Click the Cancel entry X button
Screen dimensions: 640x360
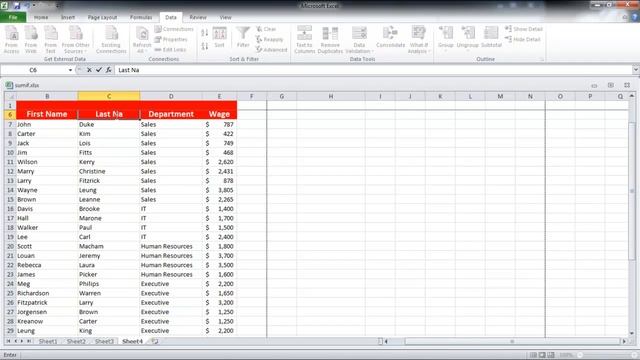click(89, 70)
